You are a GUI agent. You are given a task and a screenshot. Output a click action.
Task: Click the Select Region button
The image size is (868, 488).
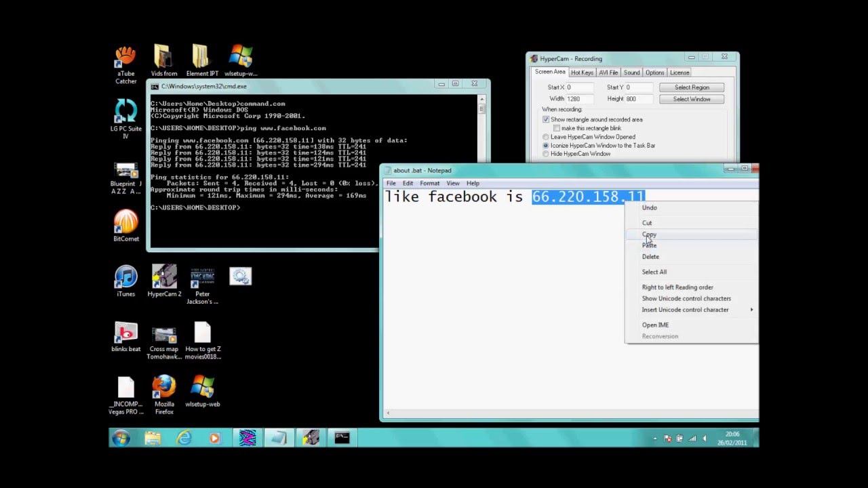tap(692, 87)
